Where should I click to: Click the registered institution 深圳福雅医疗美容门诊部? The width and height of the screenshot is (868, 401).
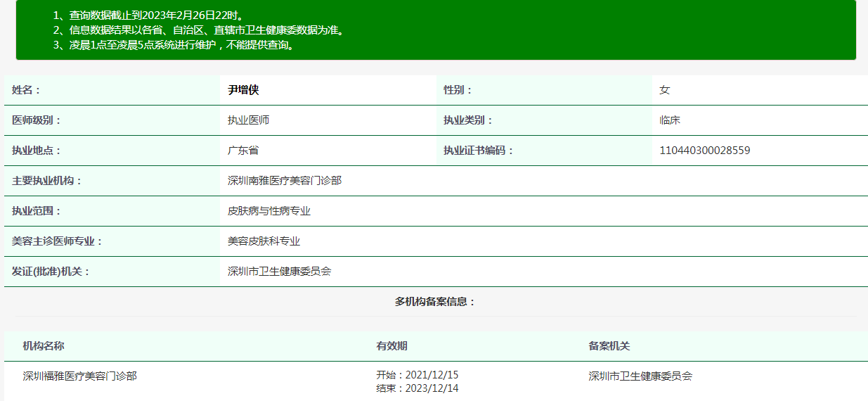[79, 376]
